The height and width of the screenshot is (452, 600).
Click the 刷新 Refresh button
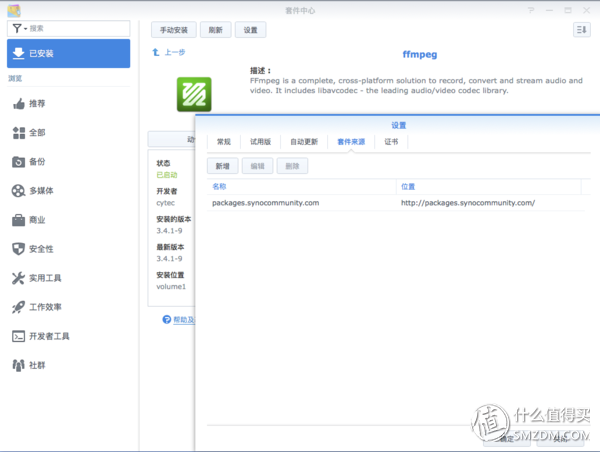215,30
